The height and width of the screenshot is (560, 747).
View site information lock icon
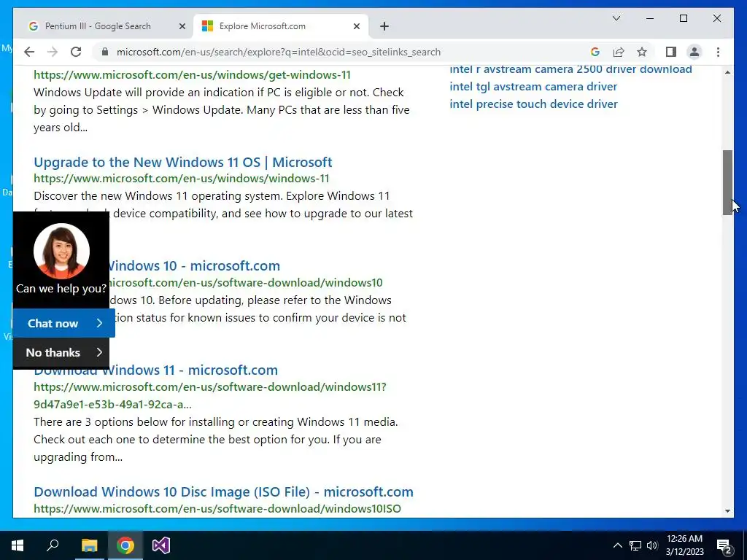pos(105,52)
